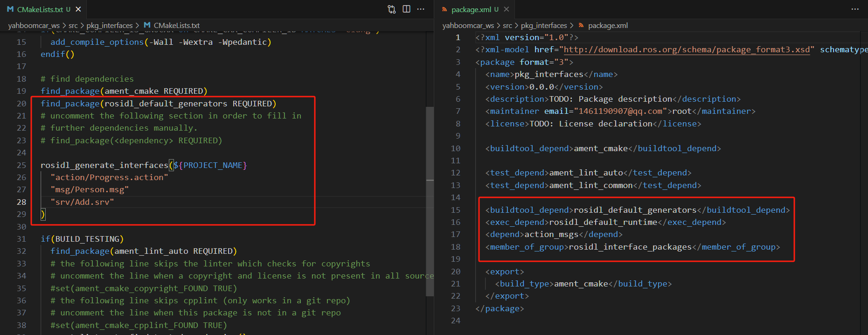Click pkg_interfaces in right breadcrumb
The width and height of the screenshot is (868, 335).
point(544,26)
